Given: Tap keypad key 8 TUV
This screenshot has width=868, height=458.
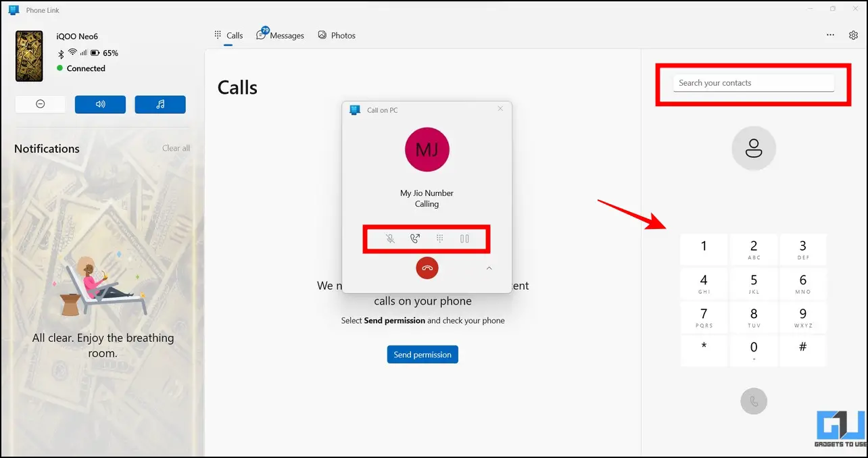Looking at the screenshot, I should (754, 317).
